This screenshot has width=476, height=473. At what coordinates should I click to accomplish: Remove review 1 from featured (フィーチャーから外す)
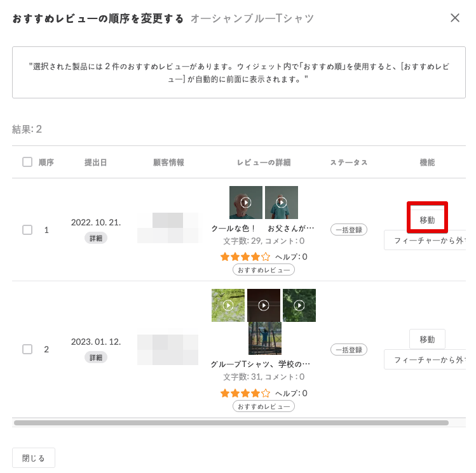pos(426,241)
